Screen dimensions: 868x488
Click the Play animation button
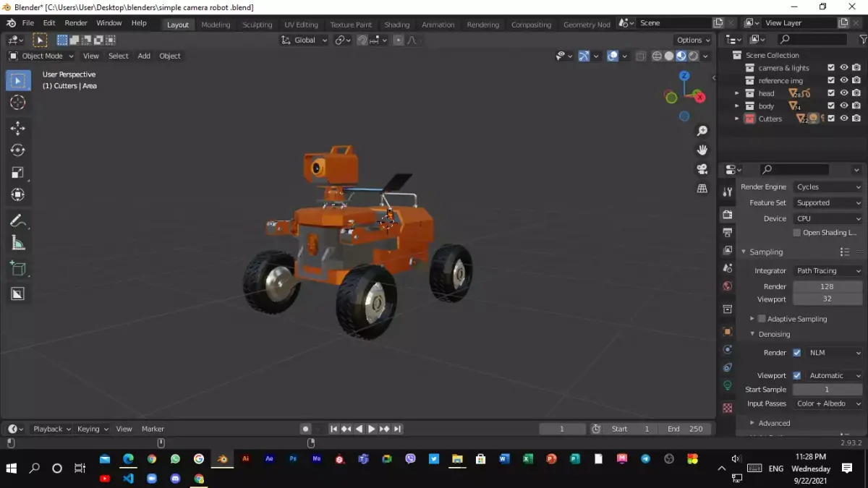coord(372,429)
